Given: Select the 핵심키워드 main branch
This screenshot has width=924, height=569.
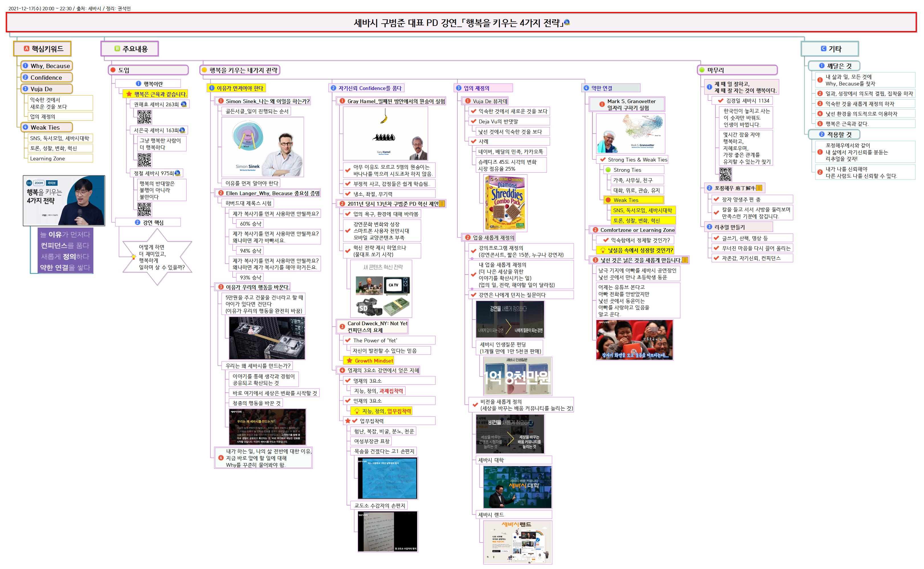Looking at the screenshot, I should pyautogui.click(x=42, y=48).
